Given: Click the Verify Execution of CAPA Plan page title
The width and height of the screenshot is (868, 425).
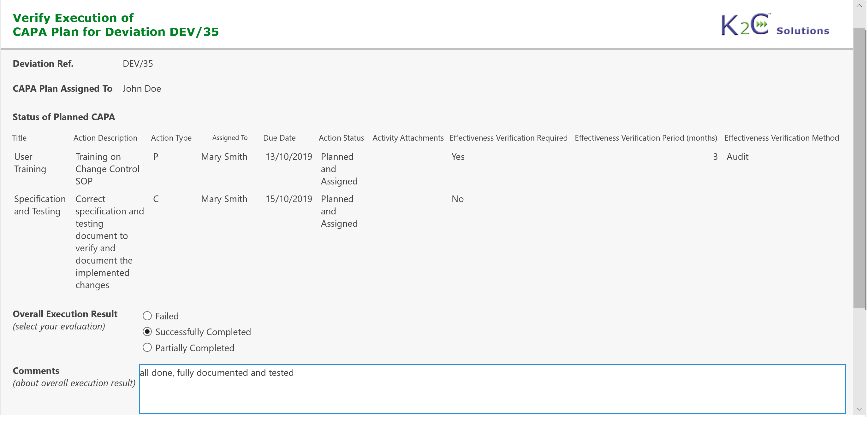Looking at the screenshot, I should coord(116,25).
